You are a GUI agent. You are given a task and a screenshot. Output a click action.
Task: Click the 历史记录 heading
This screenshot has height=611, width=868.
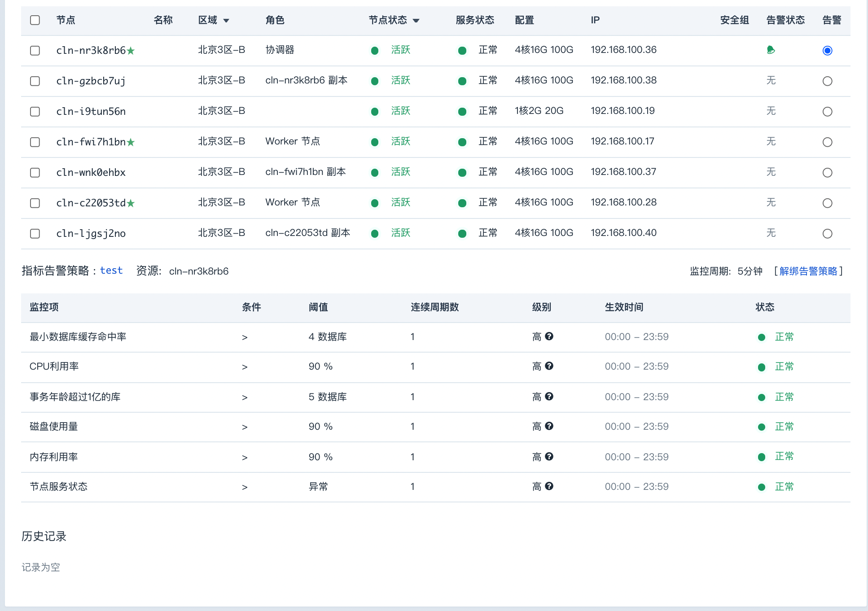(x=44, y=536)
